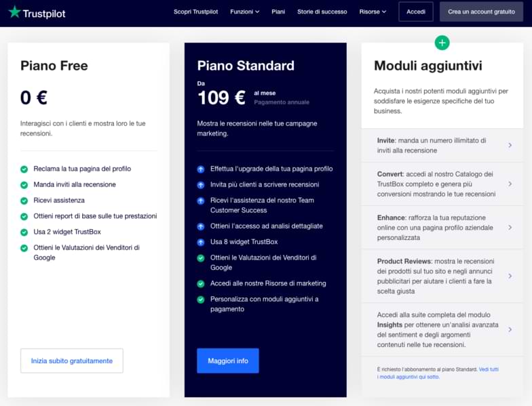Click Standard plan checkmark beside Valutazioni dei Venditori
This screenshot has width=532, height=406.
coord(201,258)
